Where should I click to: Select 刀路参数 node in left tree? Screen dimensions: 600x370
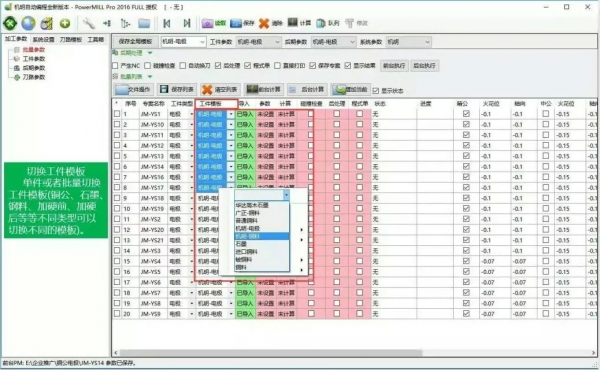[x=34, y=77]
